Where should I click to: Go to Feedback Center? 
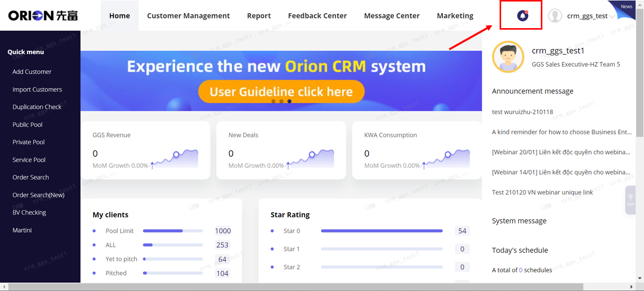tap(317, 16)
